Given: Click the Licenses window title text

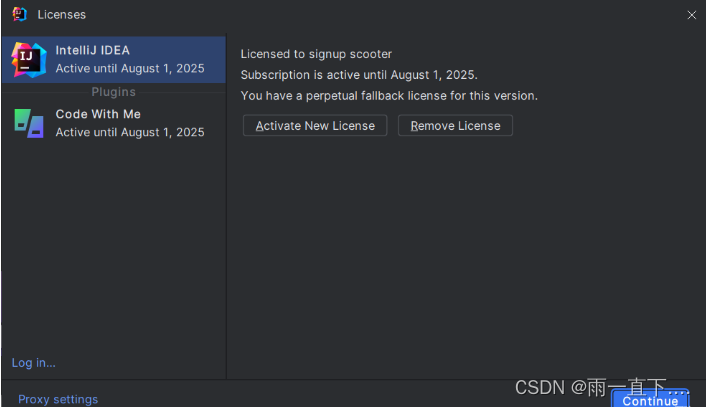Looking at the screenshot, I should (62, 15).
